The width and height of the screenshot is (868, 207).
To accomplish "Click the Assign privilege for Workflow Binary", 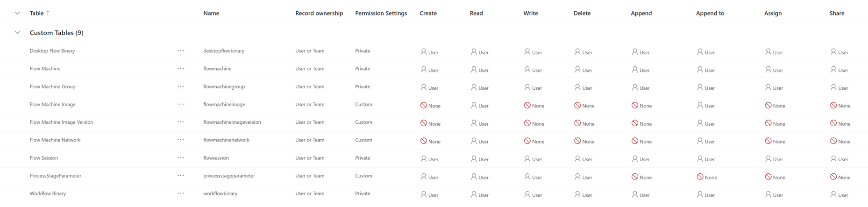I will [774, 195].
